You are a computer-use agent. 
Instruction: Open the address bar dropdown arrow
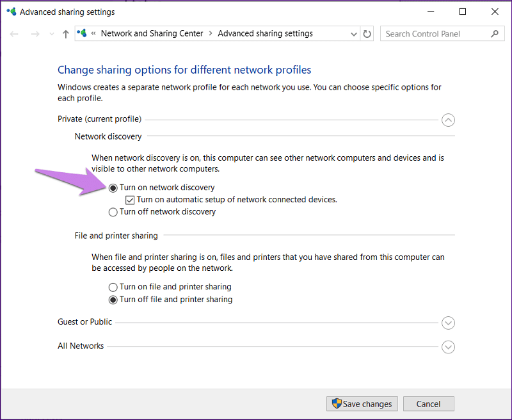coord(353,33)
